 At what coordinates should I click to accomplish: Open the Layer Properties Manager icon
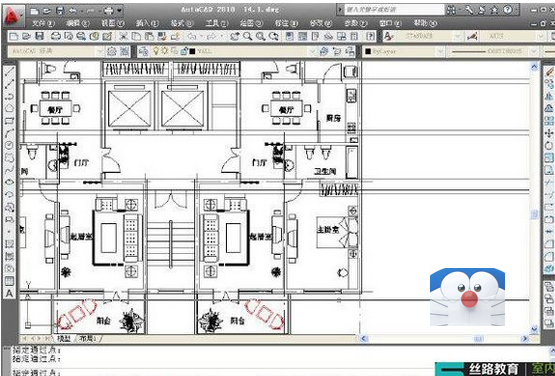pyautogui.click(x=143, y=51)
